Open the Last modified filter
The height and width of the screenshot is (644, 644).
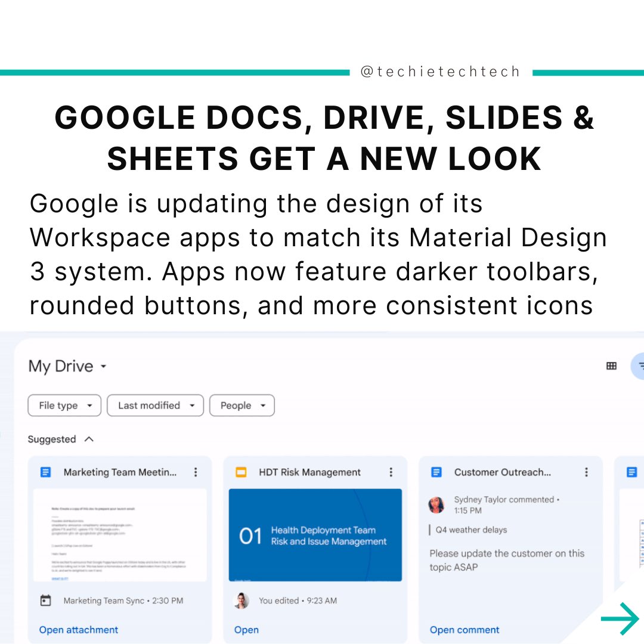click(155, 405)
